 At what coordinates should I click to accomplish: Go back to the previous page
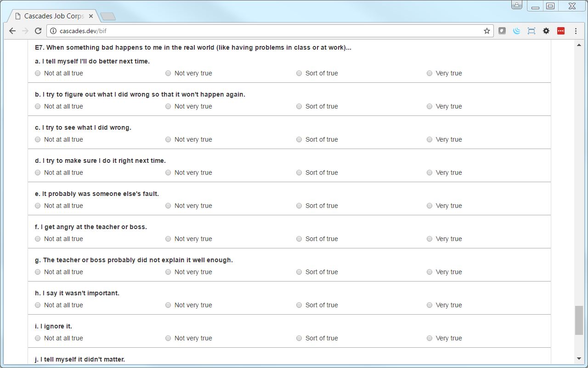12,31
